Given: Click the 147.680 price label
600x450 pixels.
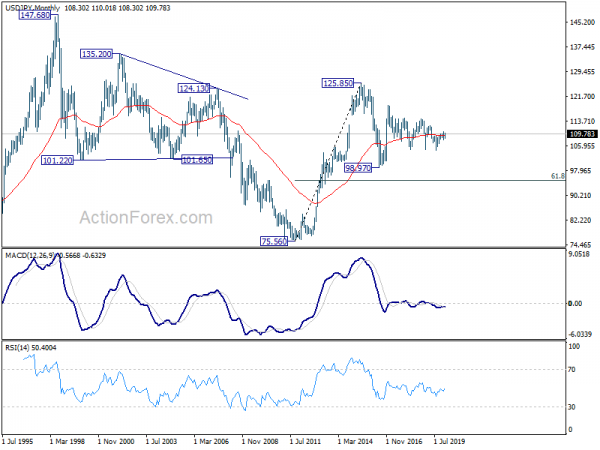Looking at the screenshot, I should 35,15.
